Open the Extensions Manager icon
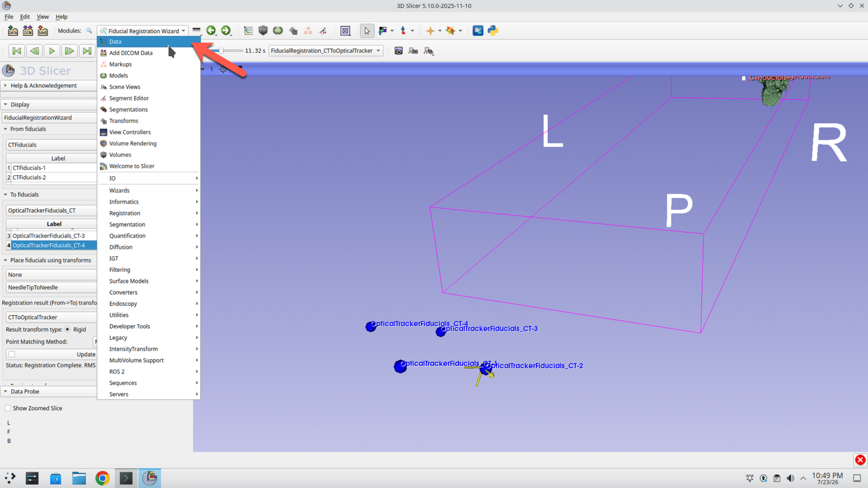This screenshot has width=868, height=488. (478, 31)
